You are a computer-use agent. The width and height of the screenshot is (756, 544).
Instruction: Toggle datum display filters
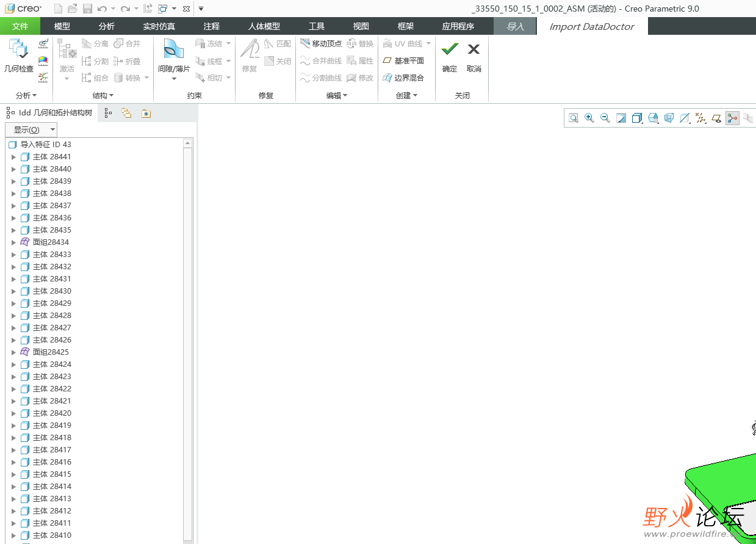(x=700, y=118)
